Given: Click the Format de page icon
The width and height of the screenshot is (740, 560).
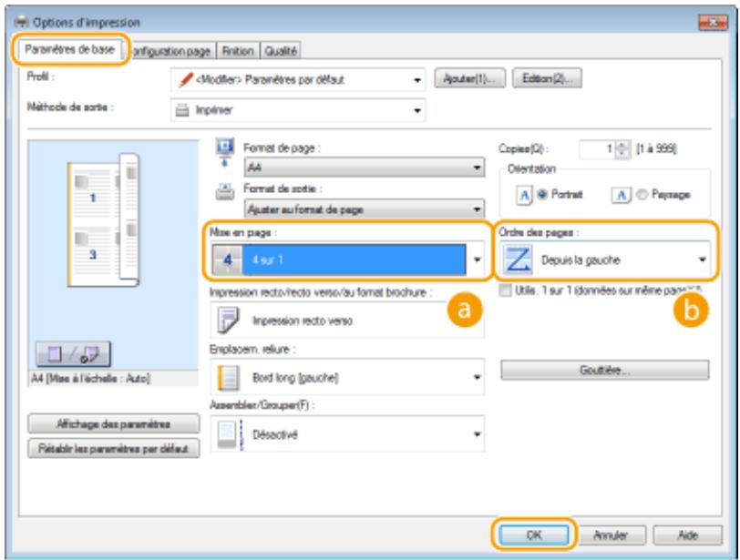Looking at the screenshot, I should tap(224, 152).
